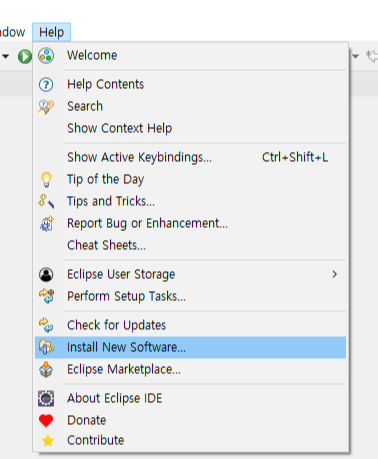Screen dimensions: 378x459
Task: Choose Check for Updates
Action: click(190, 325)
